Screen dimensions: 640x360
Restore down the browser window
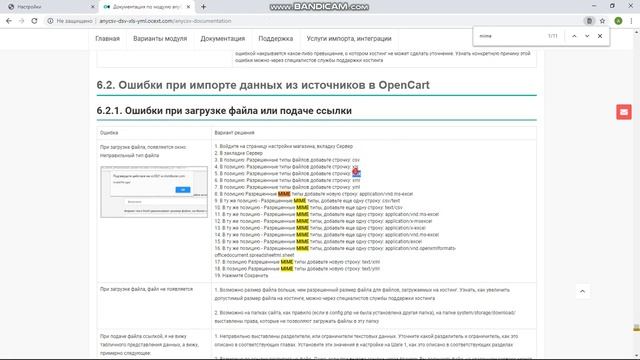(x=612, y=6)
